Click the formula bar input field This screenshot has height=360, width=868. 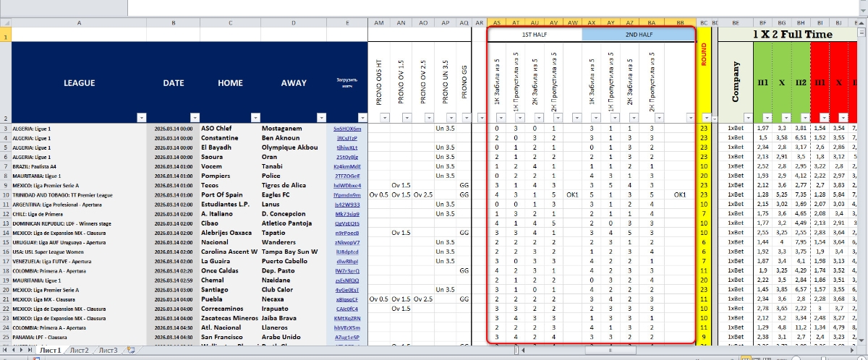(492, 7)
